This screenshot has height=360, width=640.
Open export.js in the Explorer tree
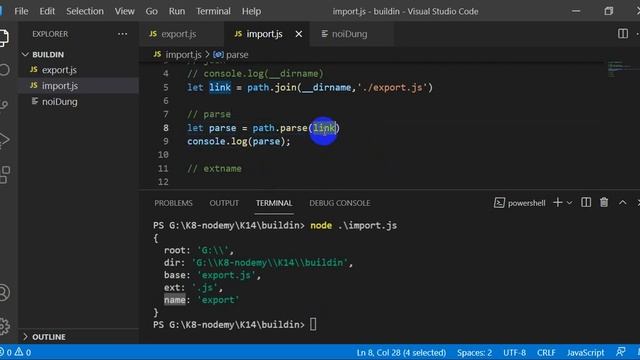coord(59,70)
